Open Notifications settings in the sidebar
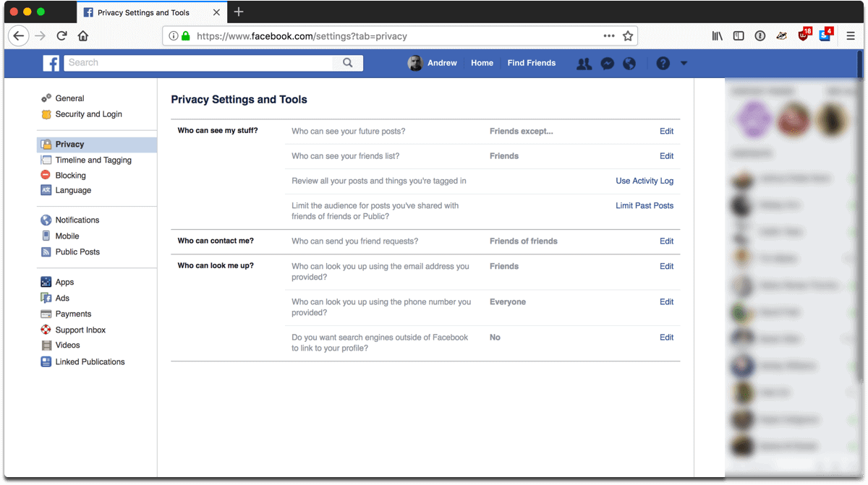868x485 pixels. click(x=77, y=220)
